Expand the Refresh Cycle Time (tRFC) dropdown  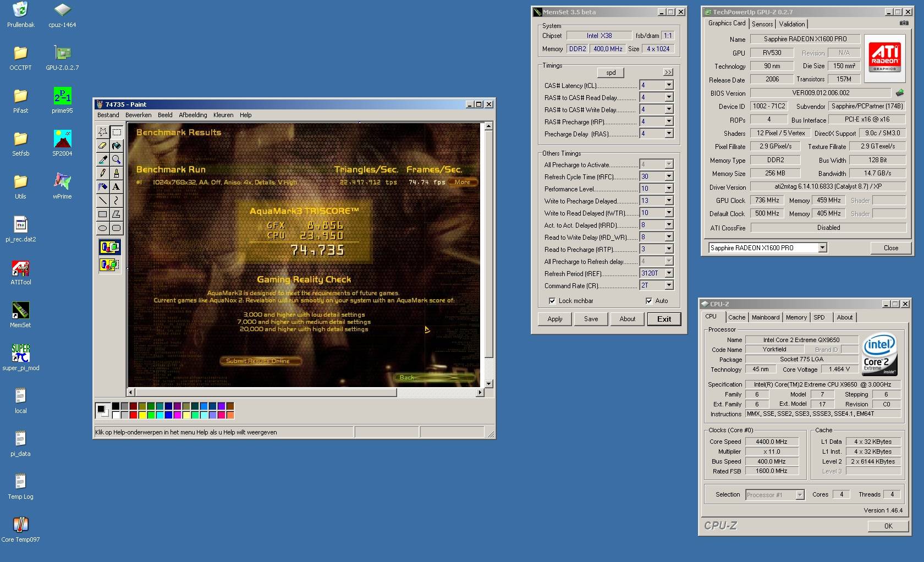click(669, 177)
